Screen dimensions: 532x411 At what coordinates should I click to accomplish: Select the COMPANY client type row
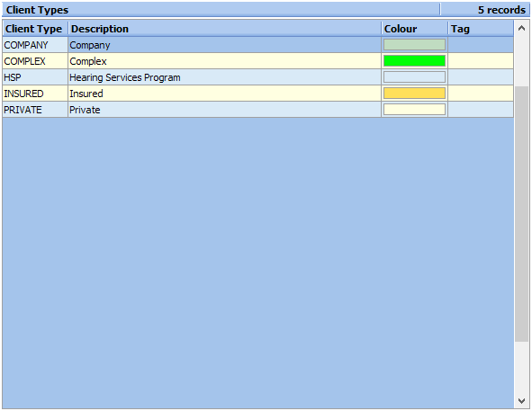pos(257,45)
